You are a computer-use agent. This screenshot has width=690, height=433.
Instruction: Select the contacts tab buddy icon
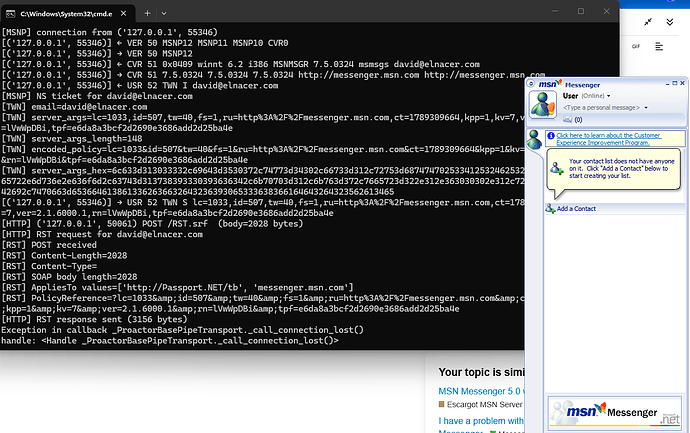click(x=535, y=139)
